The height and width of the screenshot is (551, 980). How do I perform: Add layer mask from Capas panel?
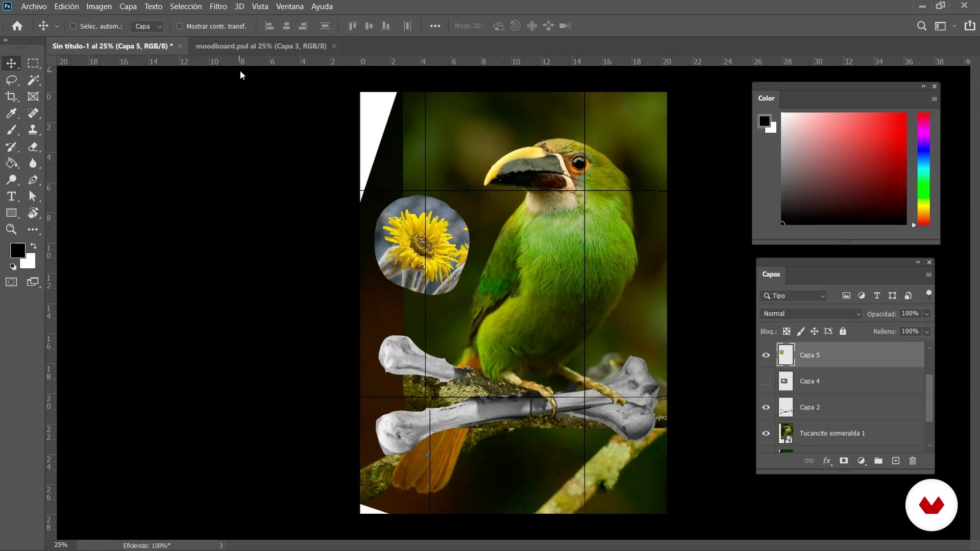[x=844, y=461]
